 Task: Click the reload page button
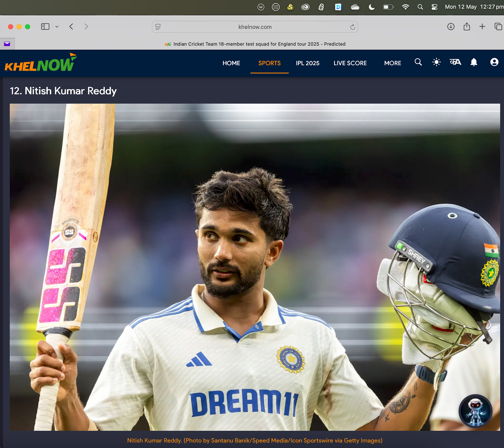tap(352, 27)
